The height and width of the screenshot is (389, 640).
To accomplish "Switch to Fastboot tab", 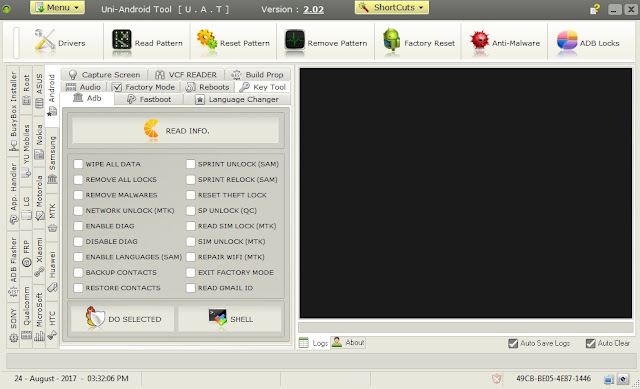I will click(x=149, y=99).
